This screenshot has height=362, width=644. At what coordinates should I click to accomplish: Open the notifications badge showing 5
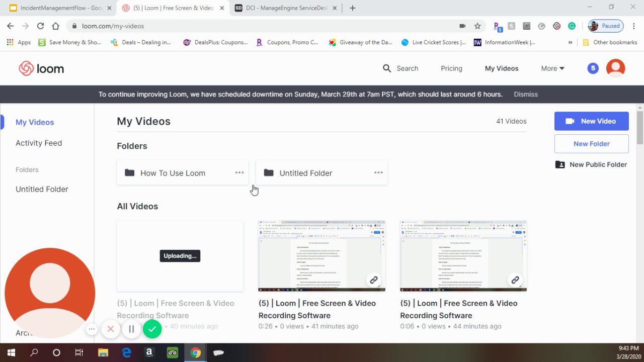tap(593, 68)
